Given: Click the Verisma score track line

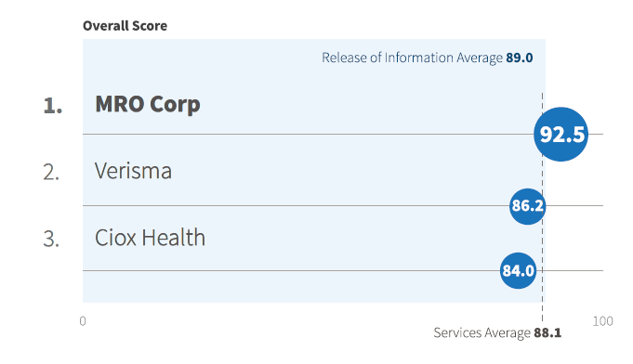Looking at the screenshot, I should click(296, 205).
